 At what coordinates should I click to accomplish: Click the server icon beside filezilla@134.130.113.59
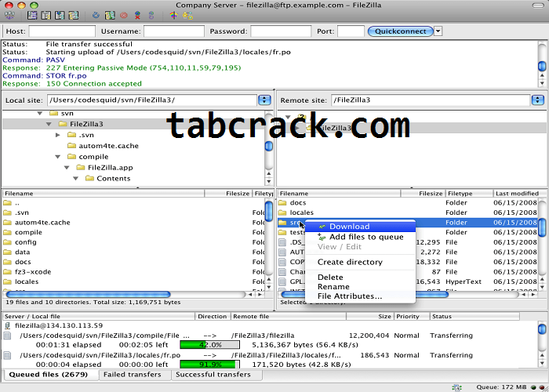click(x=7, y=326)
